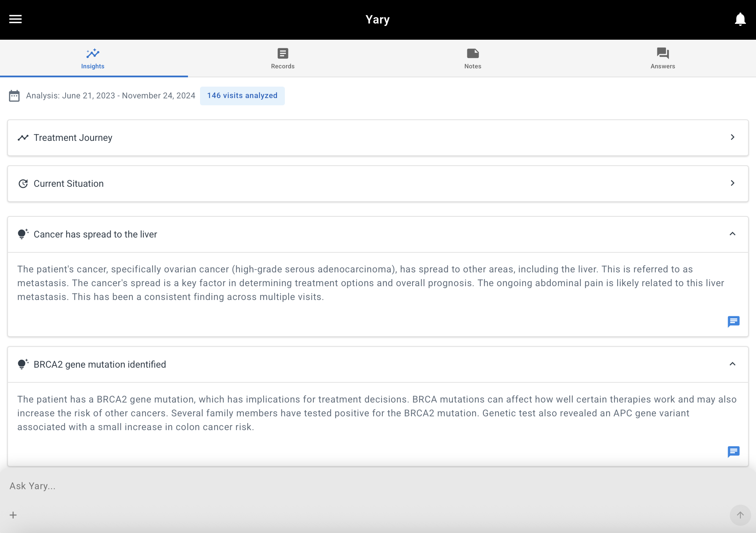The height and width of the screenshot is (533, 756).
Task: Open notifications bell
Action: (x=740, y=19)
